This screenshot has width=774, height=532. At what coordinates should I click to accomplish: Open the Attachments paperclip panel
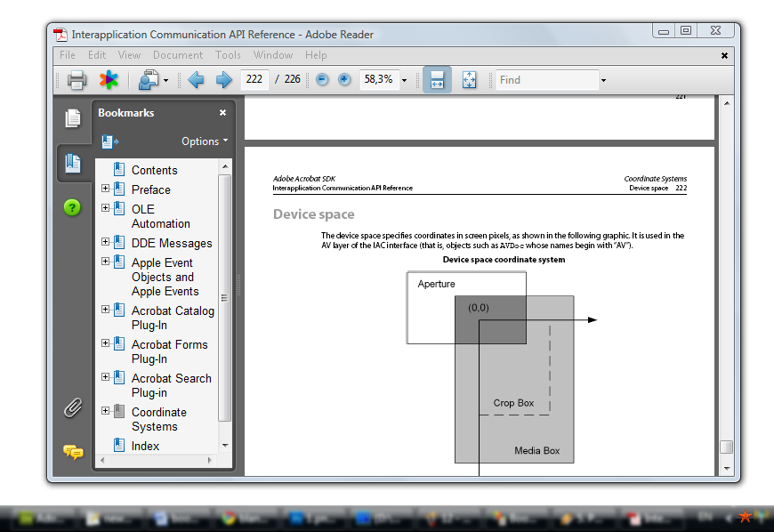[x=73, y=407]
